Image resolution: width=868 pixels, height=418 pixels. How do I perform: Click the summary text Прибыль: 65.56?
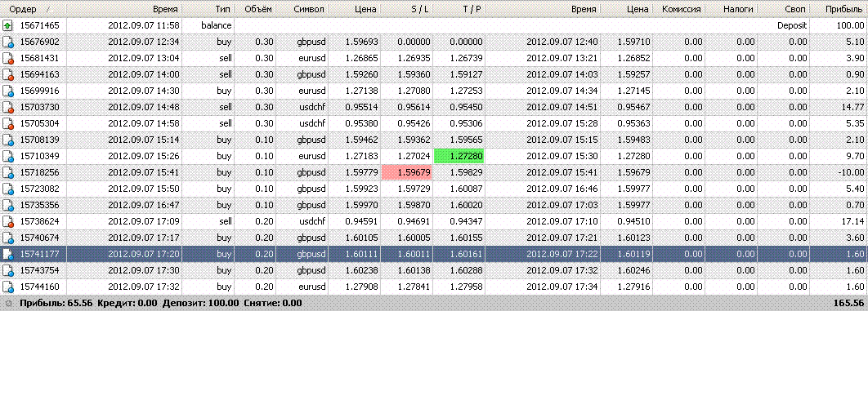[56, 303]
